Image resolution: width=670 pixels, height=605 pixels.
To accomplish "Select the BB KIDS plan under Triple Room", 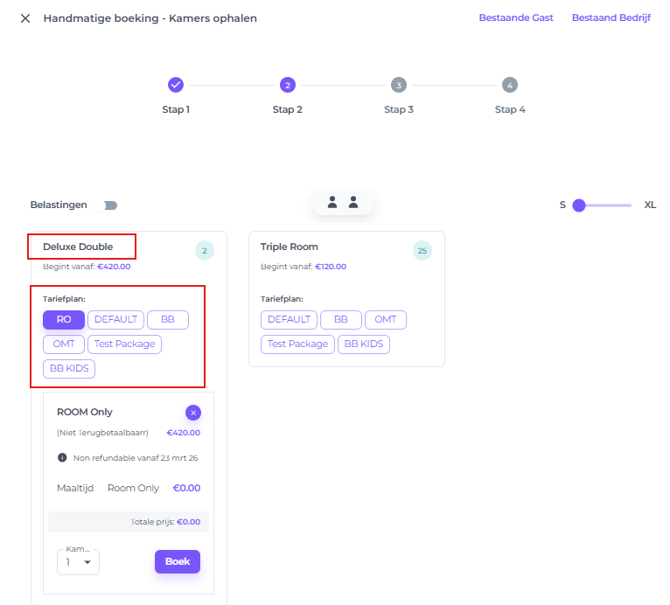I will [x=364, y=344].
